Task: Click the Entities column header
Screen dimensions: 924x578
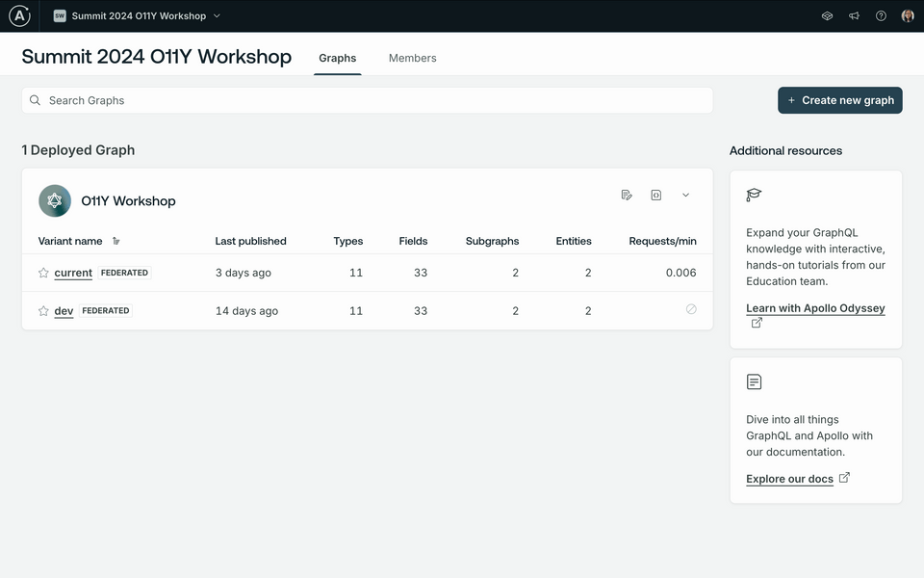Action: tap(574, 241)
